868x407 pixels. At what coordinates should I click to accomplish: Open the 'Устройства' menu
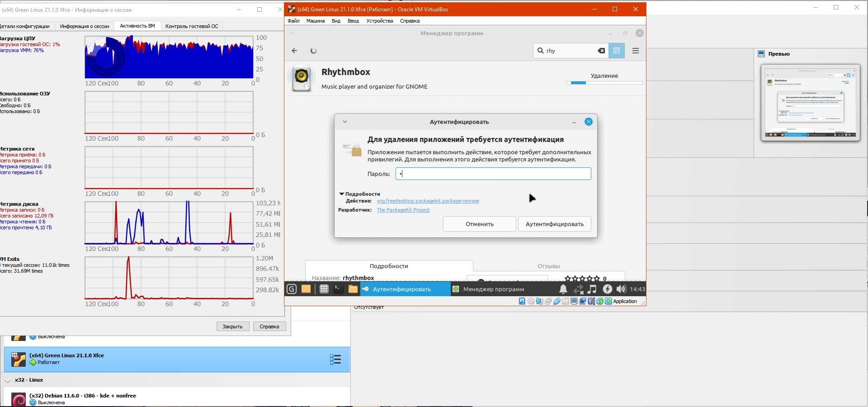click(380, 21)
